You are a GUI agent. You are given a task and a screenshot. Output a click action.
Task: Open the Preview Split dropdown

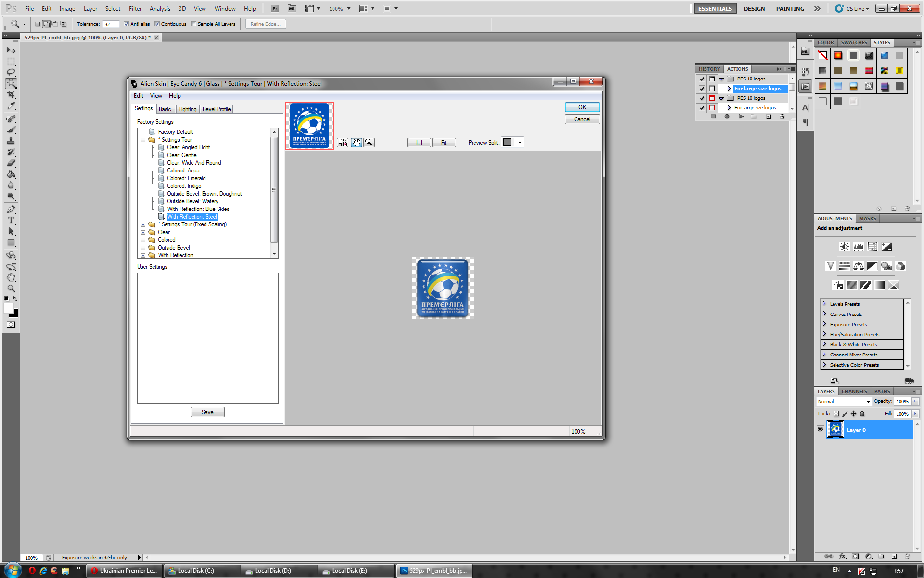(x=520, y=143)
